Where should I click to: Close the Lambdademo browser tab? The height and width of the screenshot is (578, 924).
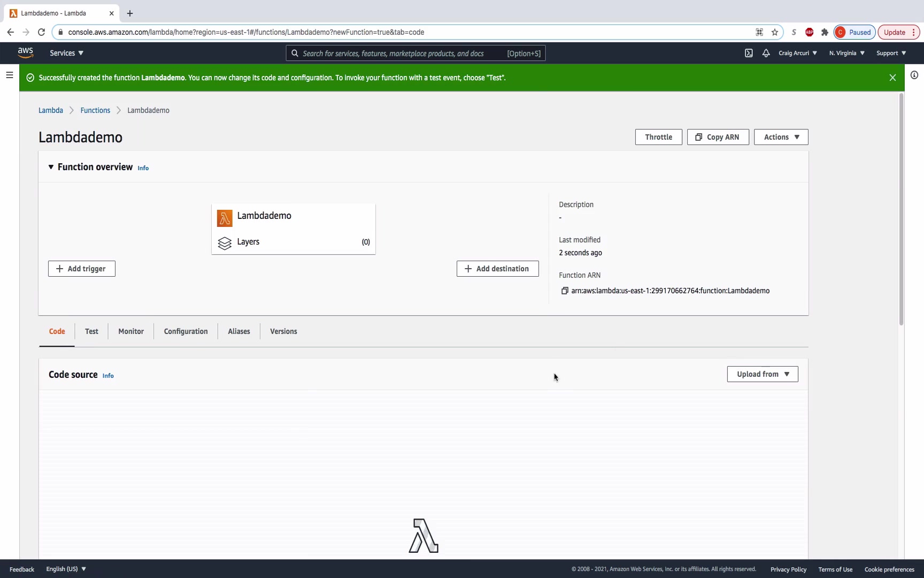pos(111,13)
